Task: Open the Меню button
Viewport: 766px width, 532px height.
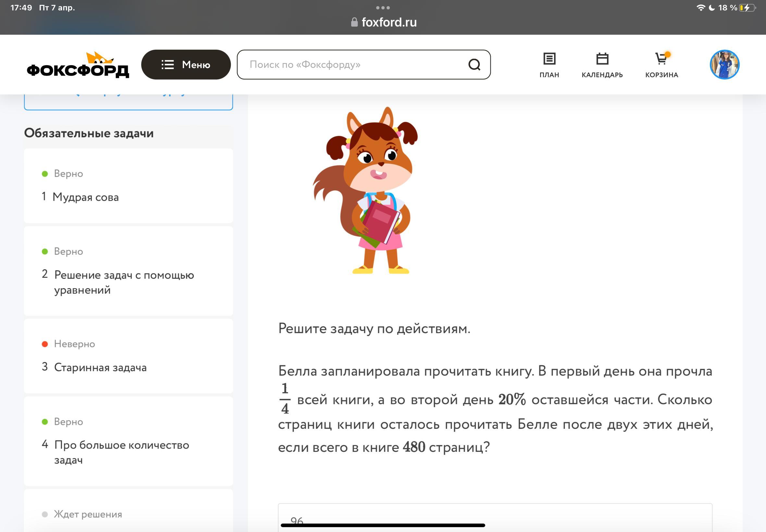Action: click(186, 65)
